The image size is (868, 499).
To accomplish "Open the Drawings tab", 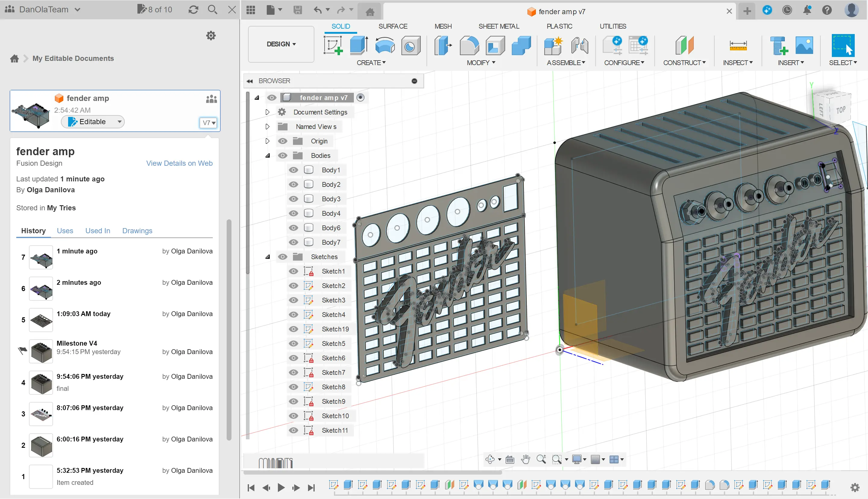I will 137,231.
